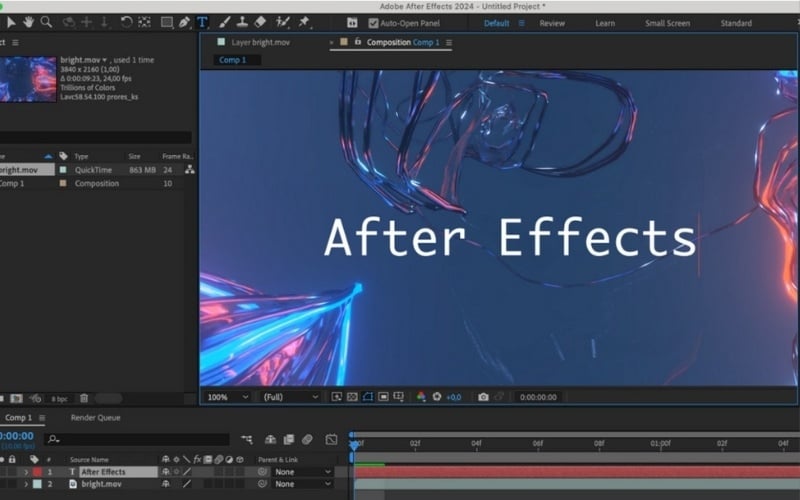Open the (Full) resolution dropdown
Viewport: 800px width, 500px height.
290,397
